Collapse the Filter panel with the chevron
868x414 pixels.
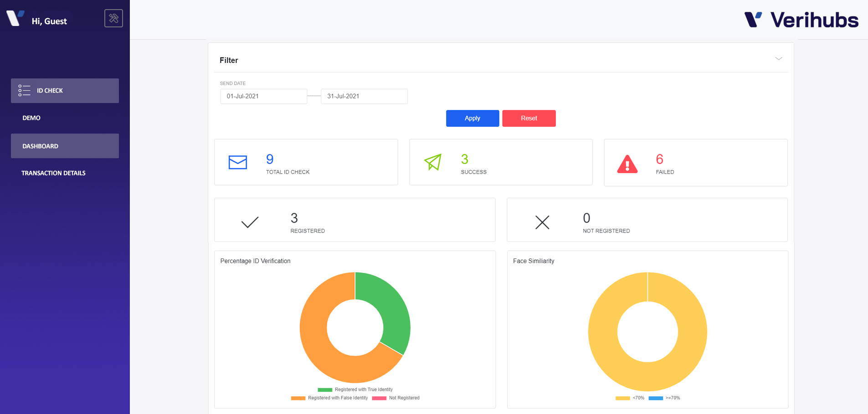pyautogui.click(x=779, y=59)
